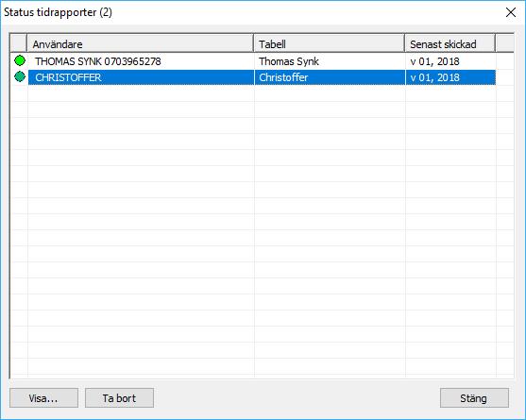Select the THOMAS SYNK 0703965278 row
Image resolution: width=526 pixels, height=420 pixels.
(x=262, y=61)
